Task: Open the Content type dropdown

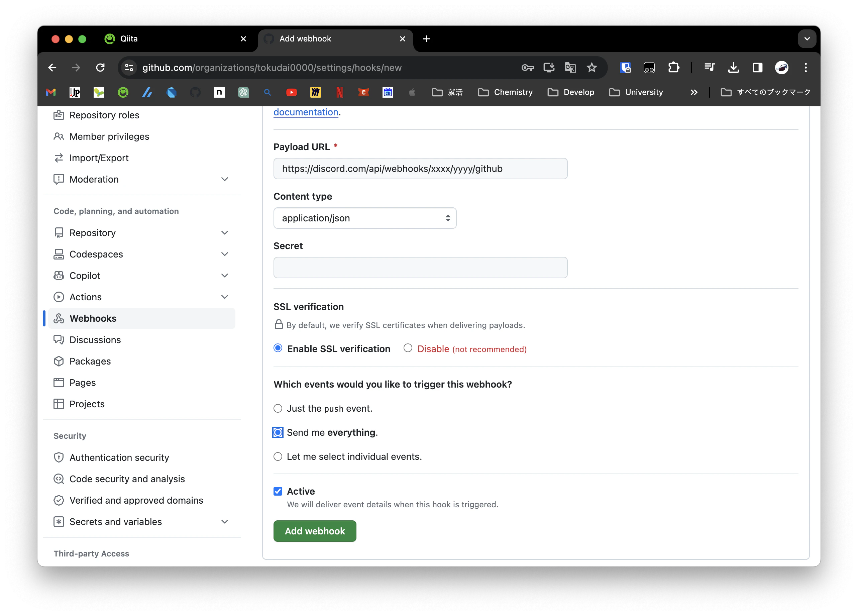Action: 365,218
